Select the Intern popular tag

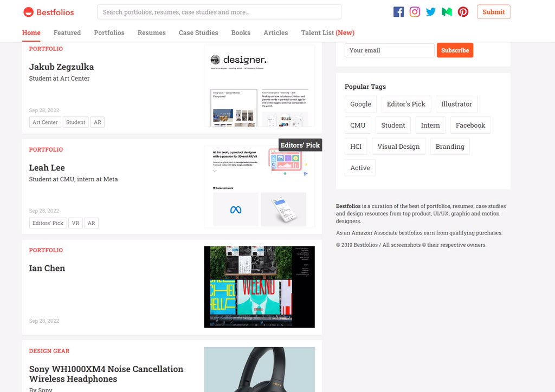(430, 125)
